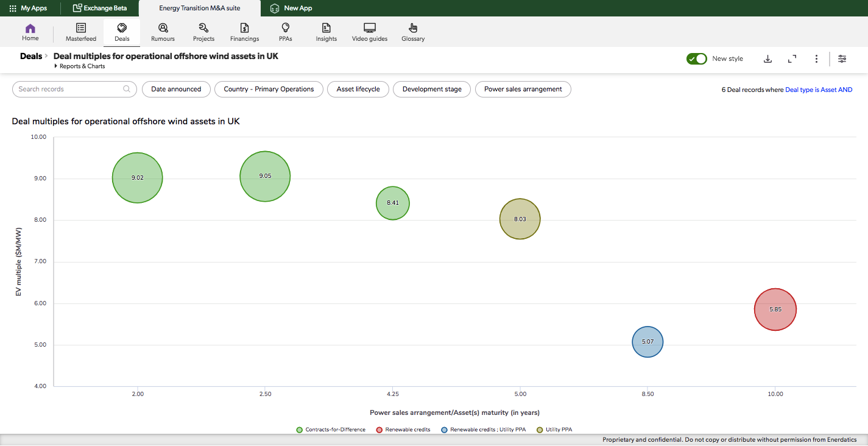Screen dimensions: 868x446
Task: Select the Deals handshake icon
Action: (122, 28)
